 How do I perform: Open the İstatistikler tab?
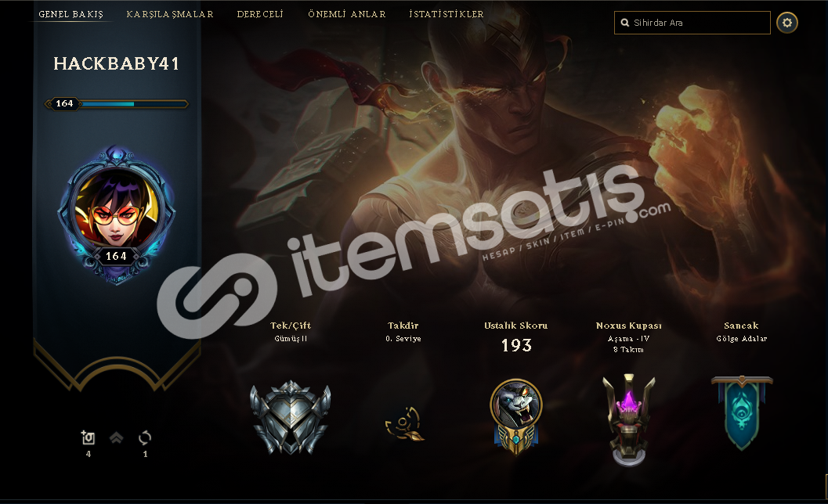pyautogui.click(x=447, y=14)
